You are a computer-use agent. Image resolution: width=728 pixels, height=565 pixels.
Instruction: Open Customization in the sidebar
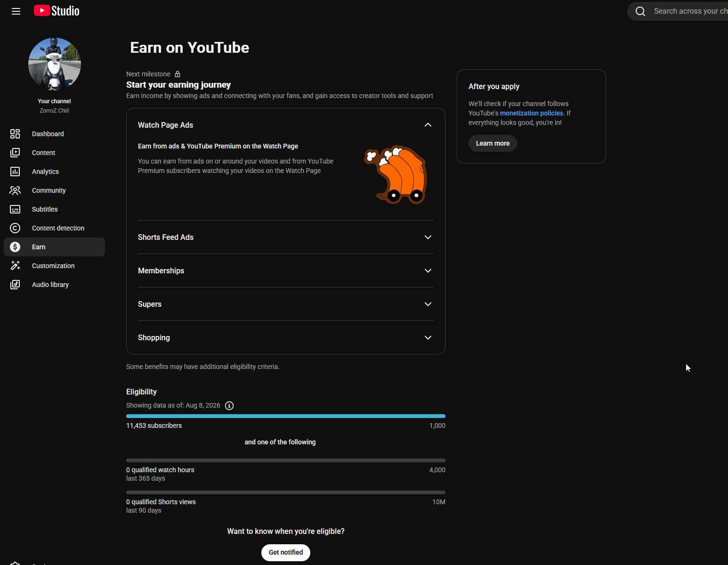point(54,266)
